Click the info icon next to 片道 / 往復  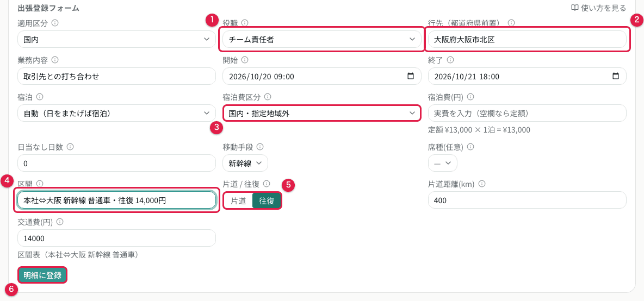pos(266,184)
